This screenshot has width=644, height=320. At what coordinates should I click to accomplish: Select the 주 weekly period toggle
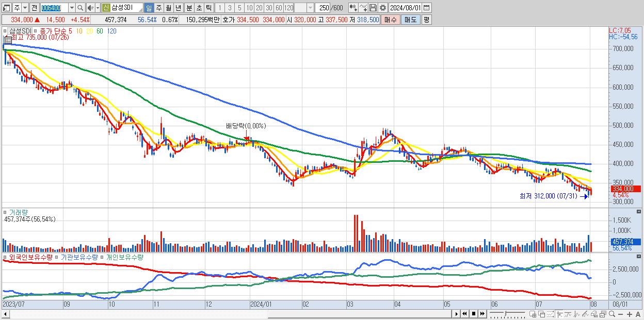(158, 8)
